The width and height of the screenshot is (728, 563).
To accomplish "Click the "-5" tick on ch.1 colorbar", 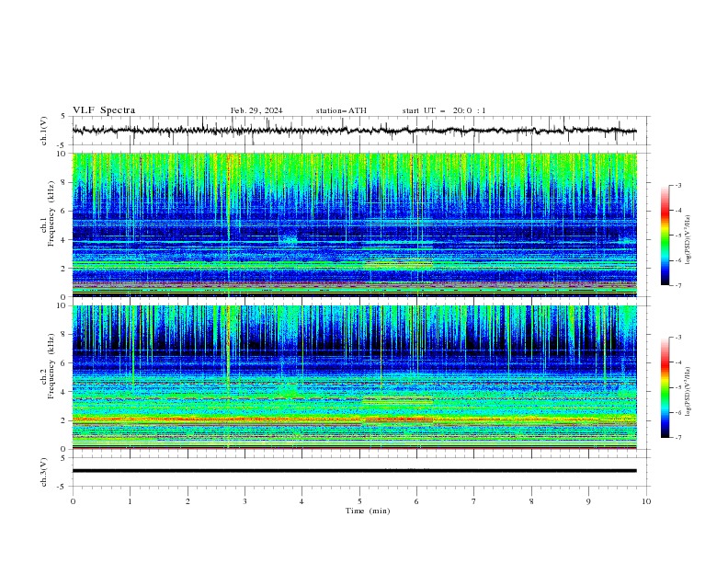I will point(678,236).
